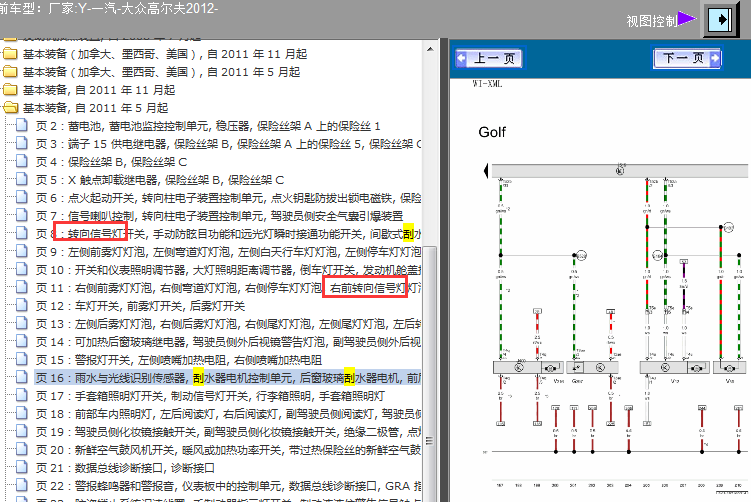
Task: Click document icon beside 页 16
Action: [22, 377]
